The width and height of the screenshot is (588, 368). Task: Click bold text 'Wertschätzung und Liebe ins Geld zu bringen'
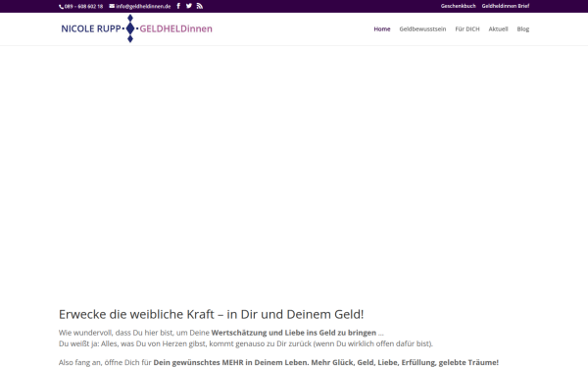click(x=294, y=333)
